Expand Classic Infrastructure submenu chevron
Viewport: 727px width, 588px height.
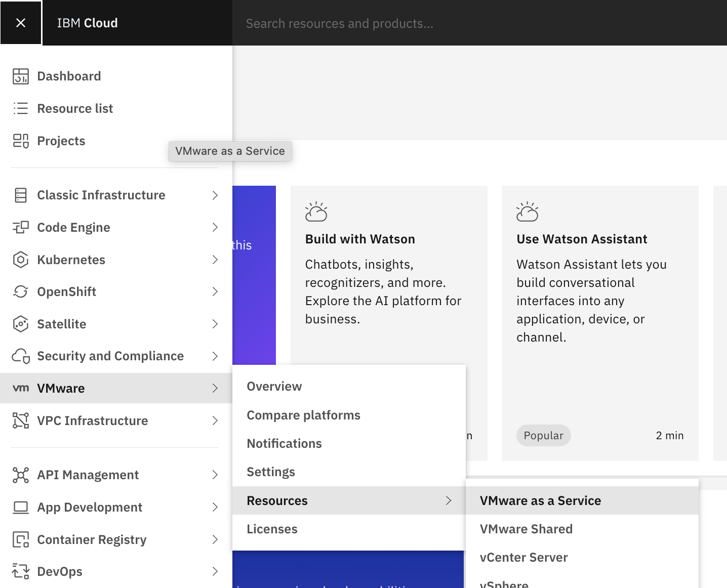215,195
